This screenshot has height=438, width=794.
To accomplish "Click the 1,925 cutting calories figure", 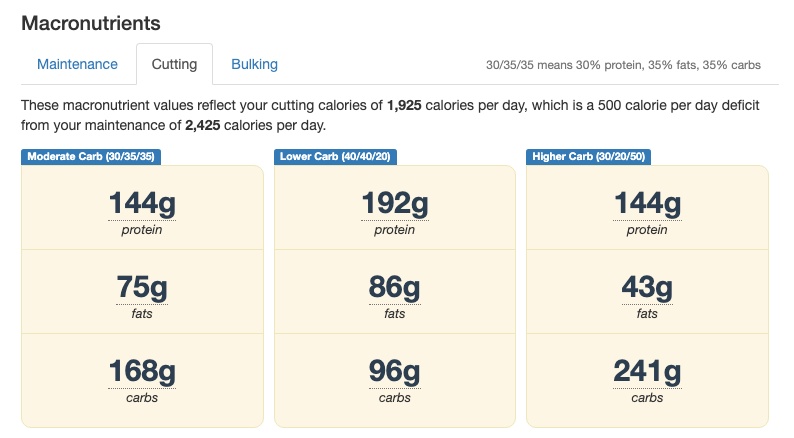I will tap(404, 105).
